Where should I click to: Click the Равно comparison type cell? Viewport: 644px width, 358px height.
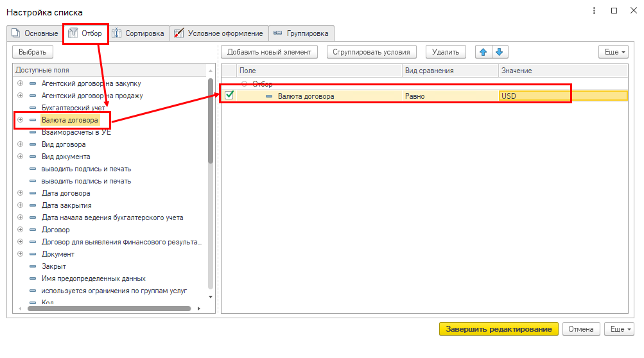tap(450, 96)
